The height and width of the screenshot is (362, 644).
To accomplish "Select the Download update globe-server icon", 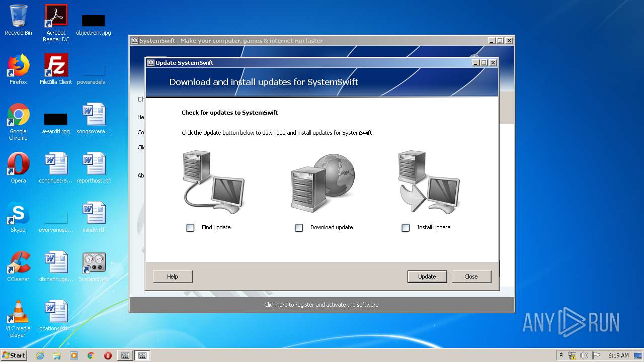I will pyautogui.click(x=323, y=183).
